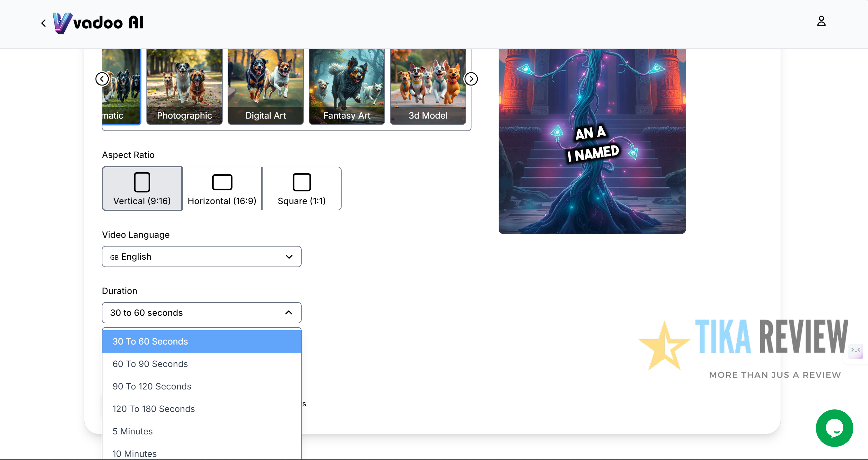Pick the 3d Model style thumbnail
Viewport: 868px width, 460px height.
click(x=428, y=86)
